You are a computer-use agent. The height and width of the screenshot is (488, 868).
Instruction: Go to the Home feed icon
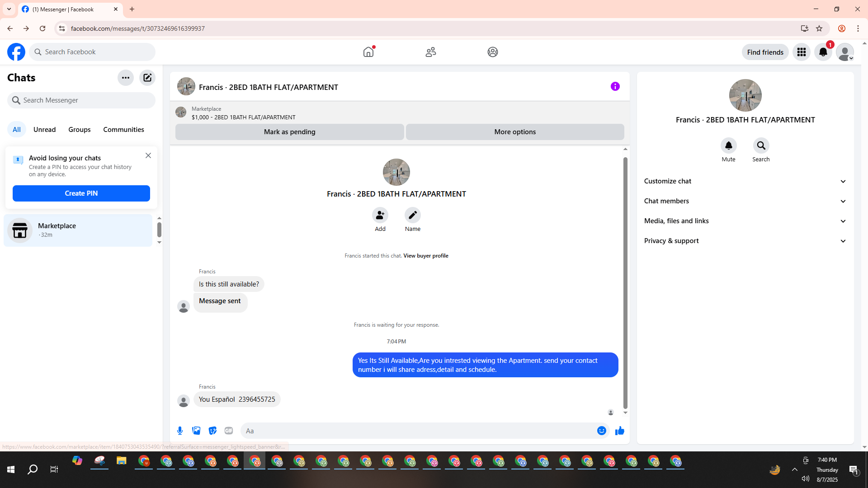[x=368, y=52]
